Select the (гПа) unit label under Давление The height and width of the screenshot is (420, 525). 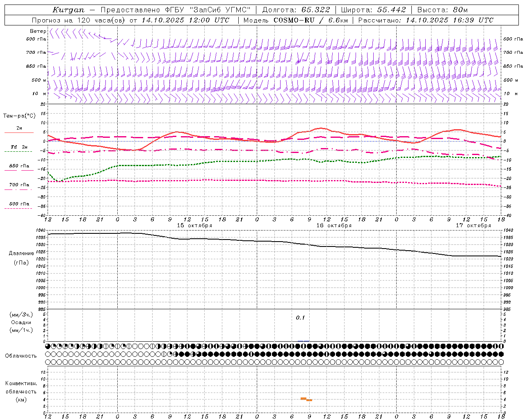tap(21, 262)
